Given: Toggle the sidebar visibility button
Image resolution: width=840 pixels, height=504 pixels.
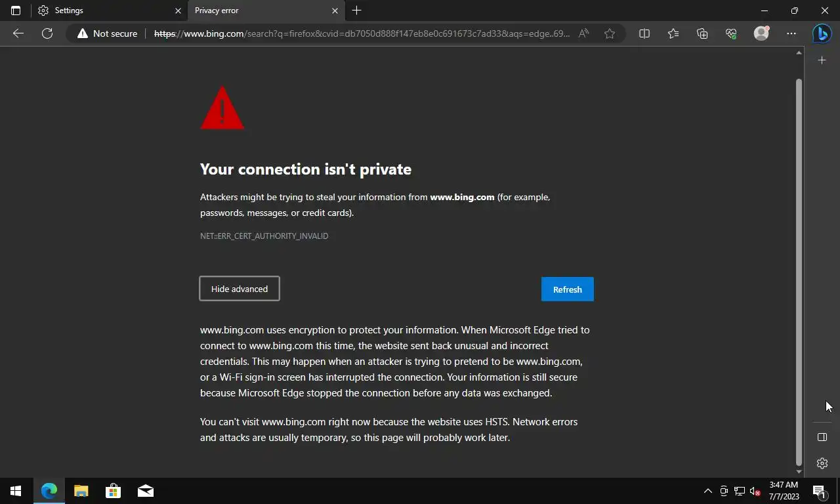Looking at the screenshot, I should tap(822, 437).
